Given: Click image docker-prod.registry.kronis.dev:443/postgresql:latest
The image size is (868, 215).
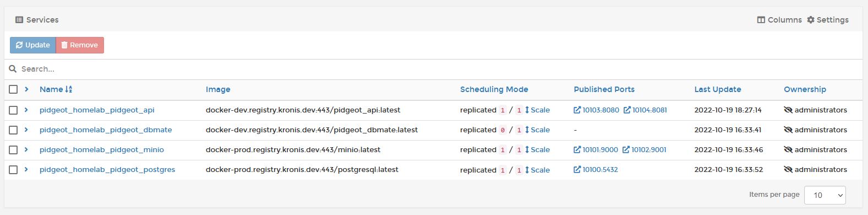Looking at the screenshot, I should 302,170.
